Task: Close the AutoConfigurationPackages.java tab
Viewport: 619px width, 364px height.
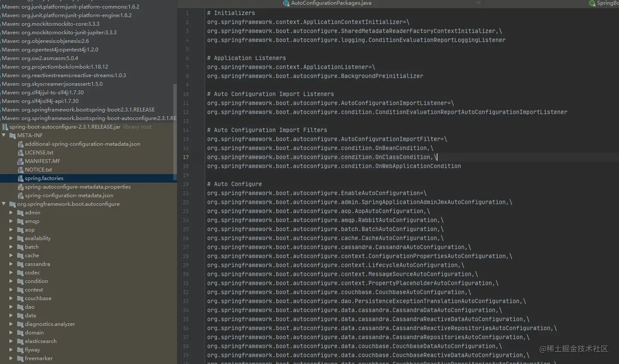Action: (x=478, y=3)
